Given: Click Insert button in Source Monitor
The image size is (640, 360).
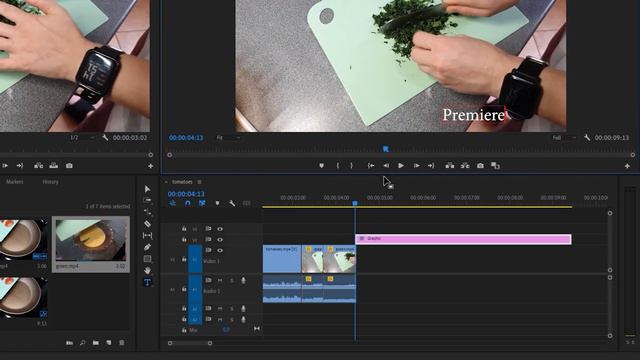Looking at the screenshot, I should [x=39, y=166].
